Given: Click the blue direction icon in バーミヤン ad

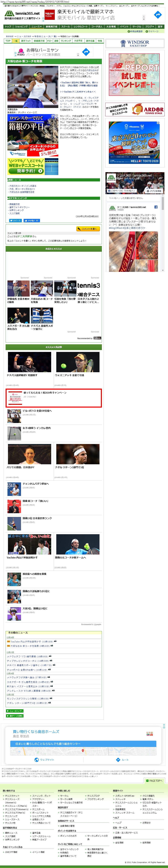Looking at the screenshot, I should point(86,52).
